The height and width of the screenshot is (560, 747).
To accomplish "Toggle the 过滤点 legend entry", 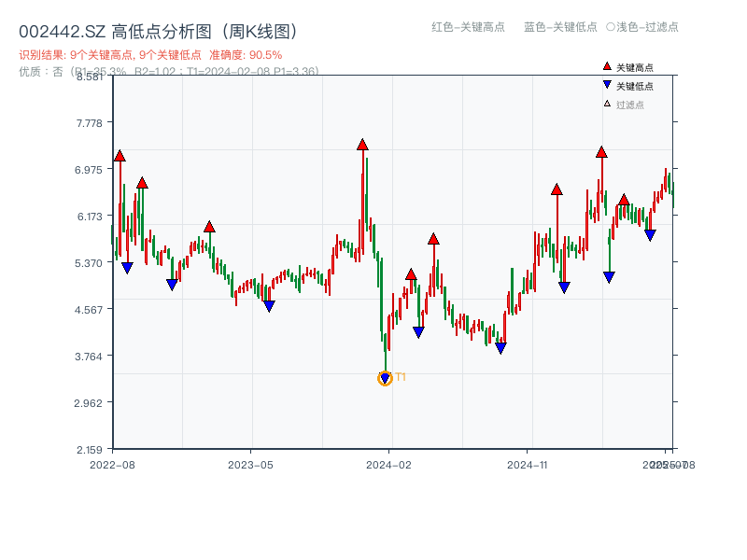I will [629, 105].
